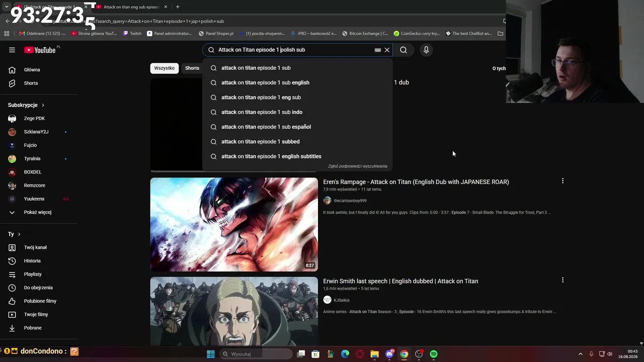644x362 pixels.
Task: Open the Tyralnia channel subscription
Action: click(x=39, y=158)
